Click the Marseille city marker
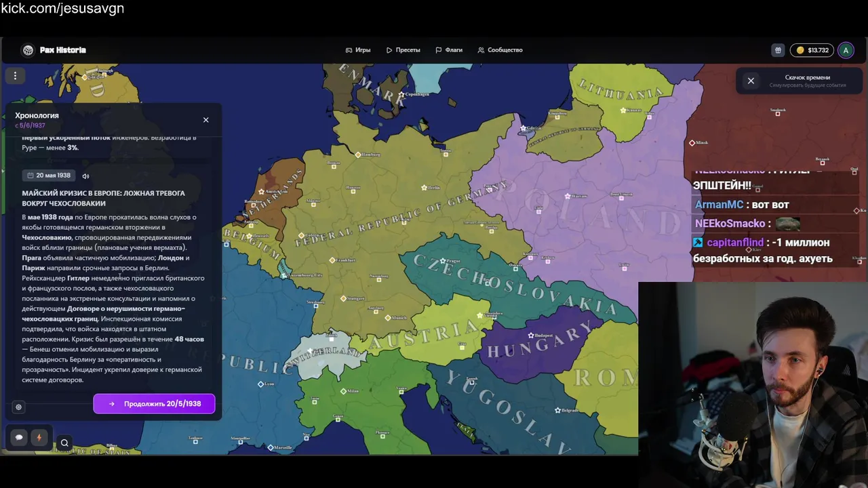The width and height of the screenshot is (868, 488). pos(270,447)
